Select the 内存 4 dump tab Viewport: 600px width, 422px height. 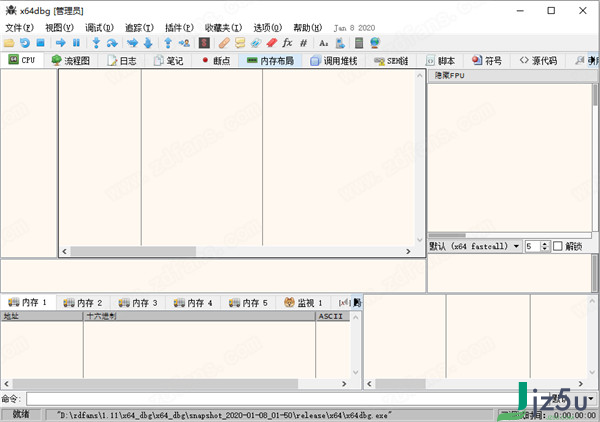tap(193, 303)
